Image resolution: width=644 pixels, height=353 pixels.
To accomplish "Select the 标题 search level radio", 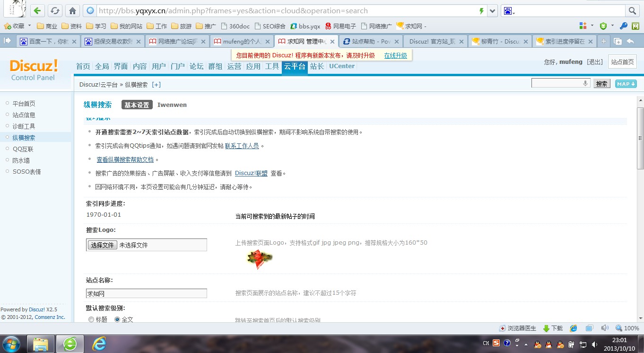I will pyautogui.click(x=91, y=319).
